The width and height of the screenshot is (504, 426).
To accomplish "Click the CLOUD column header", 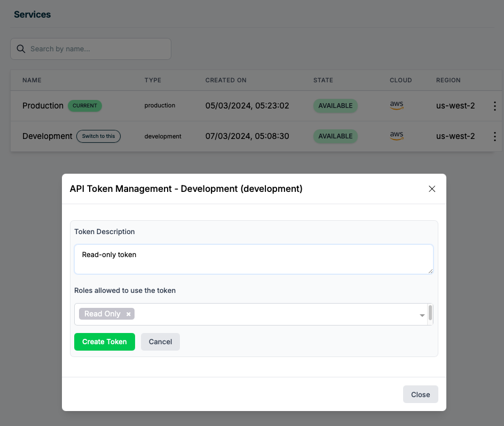I will pyautogui.click(x=400, y=80).
